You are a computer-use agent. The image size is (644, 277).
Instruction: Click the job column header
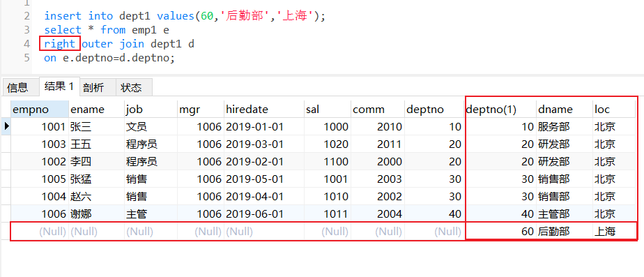point(151,110)
